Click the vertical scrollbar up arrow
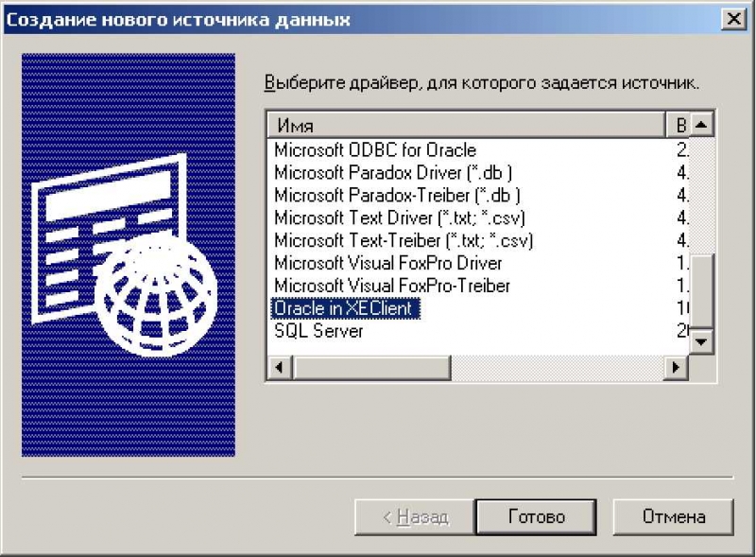This screenshot has height=557, width=756. pyautogui.click(x=701, y=125)
